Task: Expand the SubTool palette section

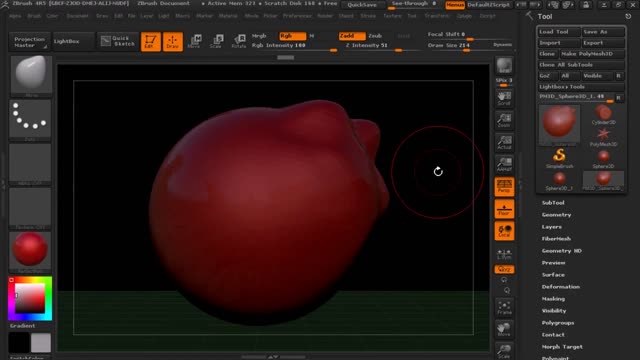Action: 553,203
